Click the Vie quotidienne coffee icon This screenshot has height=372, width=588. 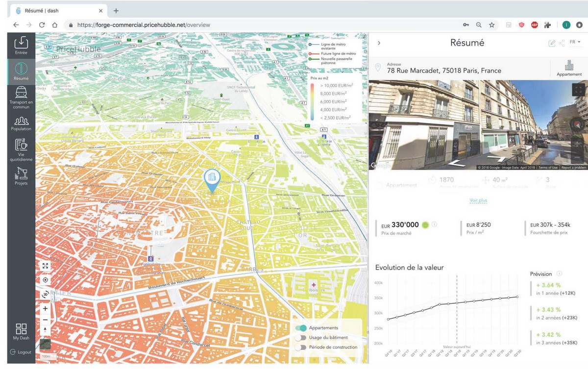click(x=21, y=145)
